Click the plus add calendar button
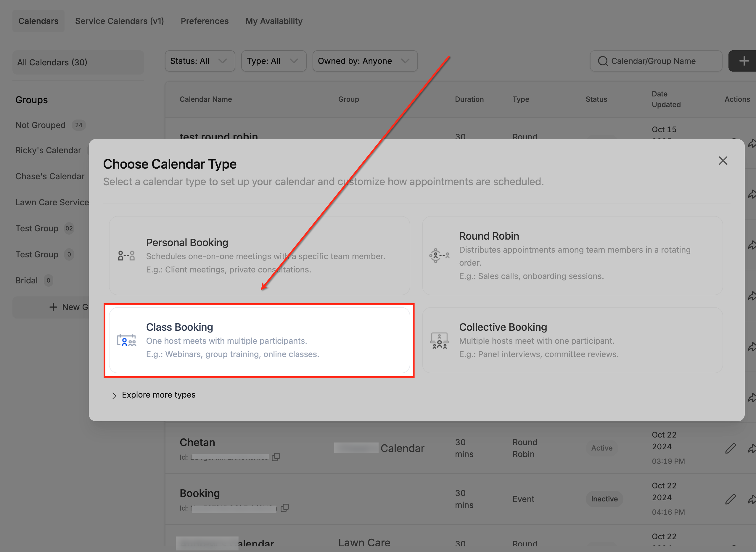 (743, 61)
